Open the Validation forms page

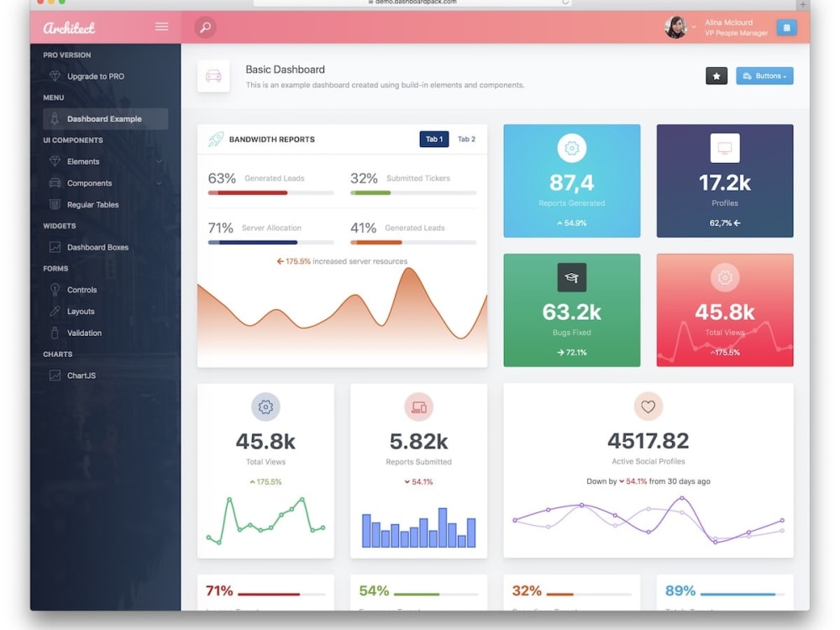click(x=84, y=333)
